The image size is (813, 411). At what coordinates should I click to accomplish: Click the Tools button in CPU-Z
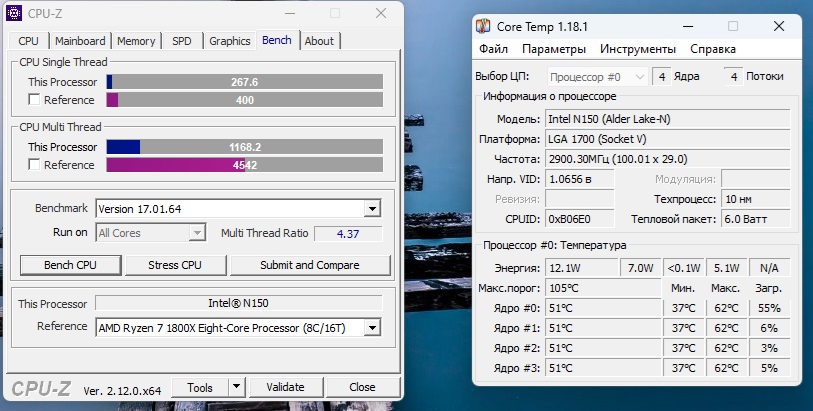(200, 387)
